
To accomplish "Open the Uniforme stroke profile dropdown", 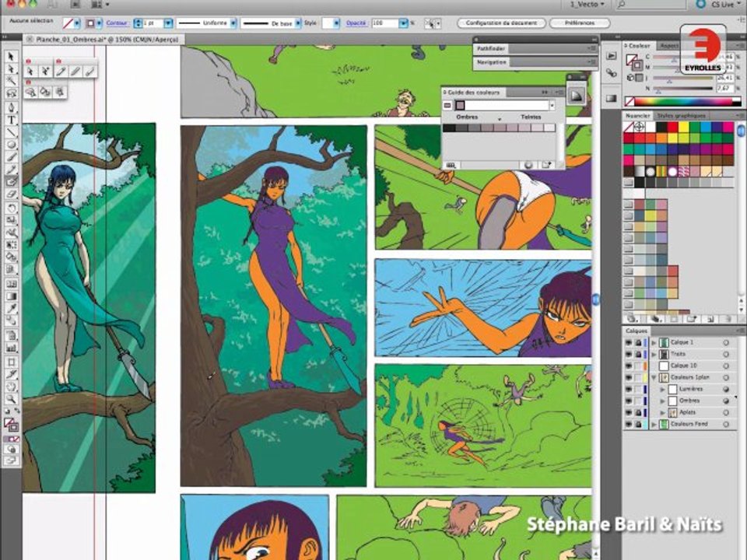I will click(x=233, y=23).
